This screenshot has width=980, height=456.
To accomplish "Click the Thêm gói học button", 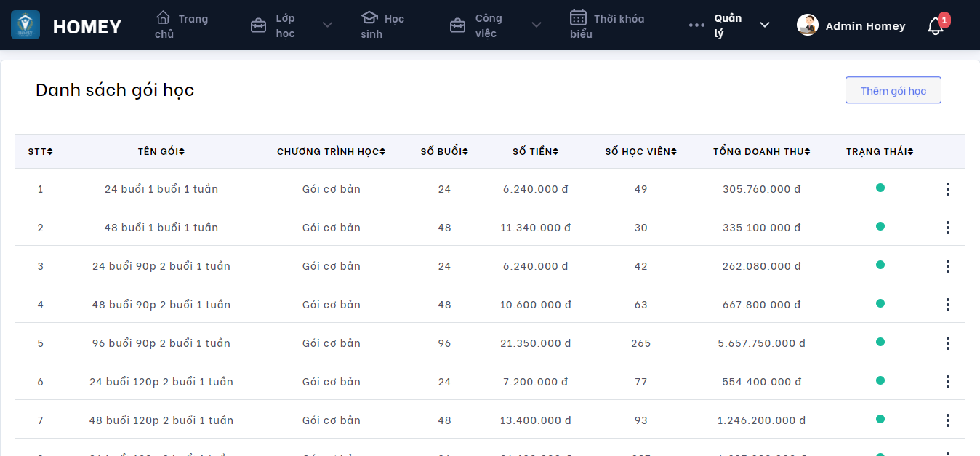I will (893, 90).
